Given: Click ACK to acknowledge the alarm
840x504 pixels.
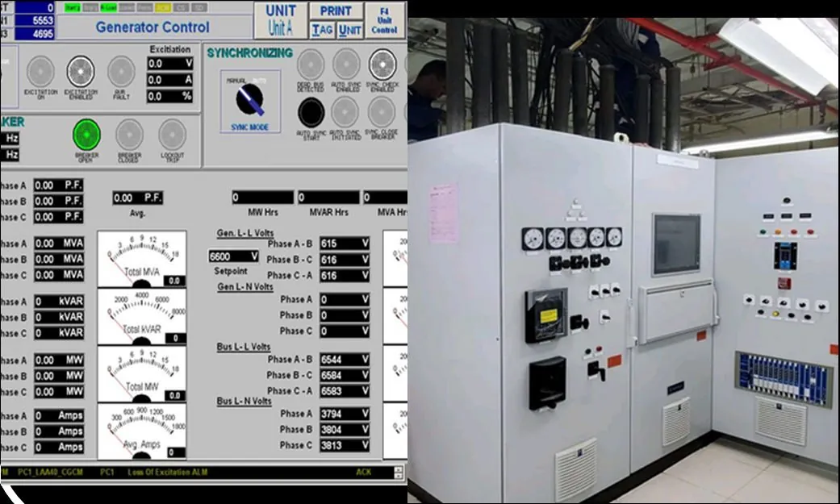Looking at the screenshot, I should pos(363,472).
